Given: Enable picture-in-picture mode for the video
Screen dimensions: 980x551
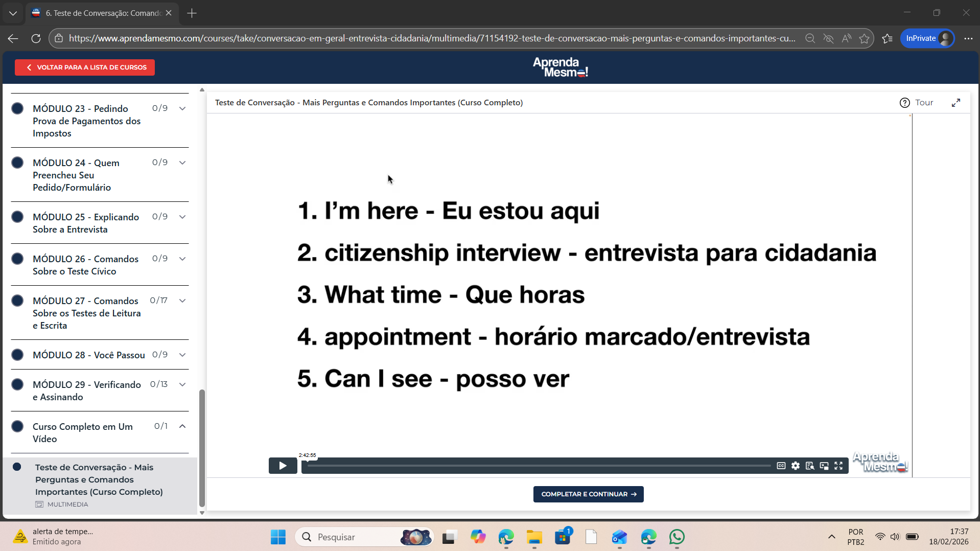Looking at the screenshot, I should tap(824, 466).
